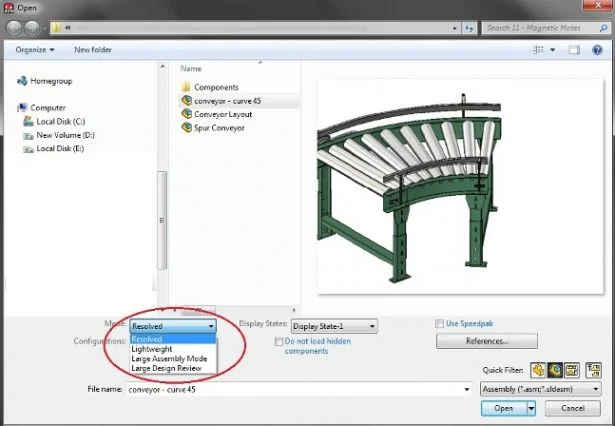Viewport: 615px width, 426px height.
Task: Expand the Open button arrow options
Action: 532,408
